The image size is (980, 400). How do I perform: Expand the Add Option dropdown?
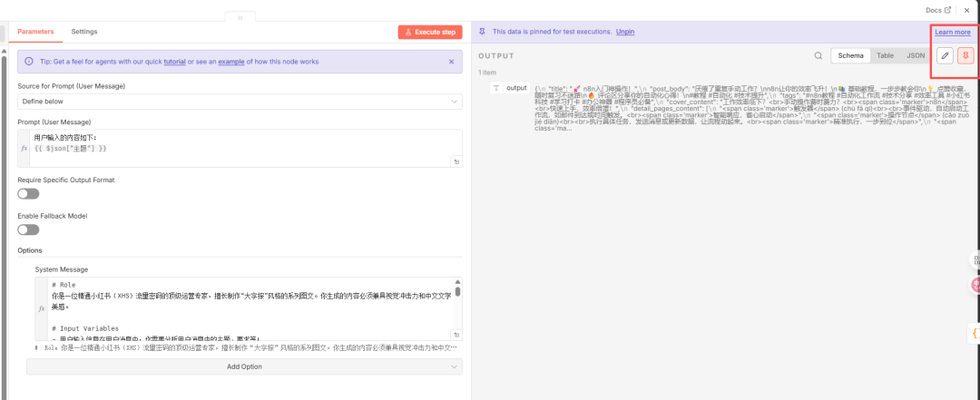pyautogui.click(x=244, y=366)
